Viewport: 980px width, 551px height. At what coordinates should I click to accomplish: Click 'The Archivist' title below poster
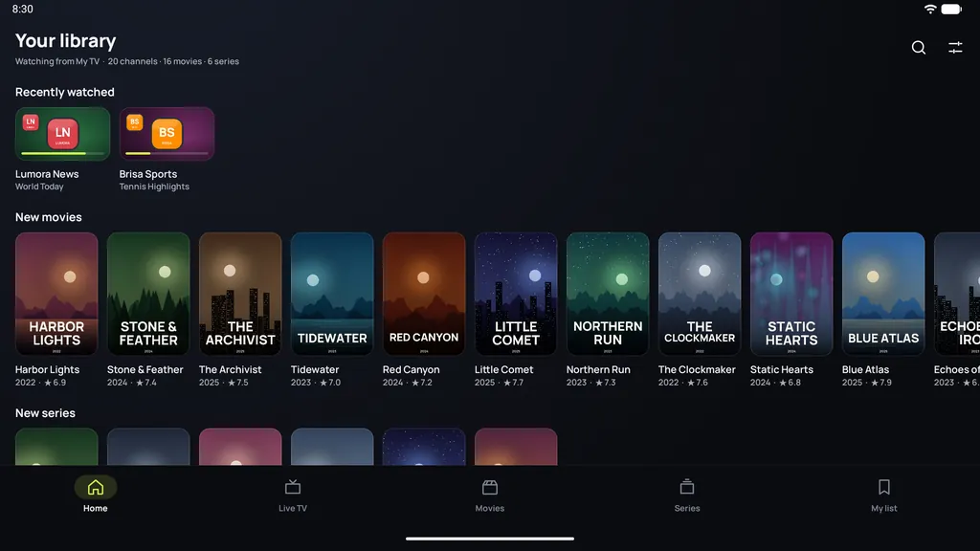[230, 370]
